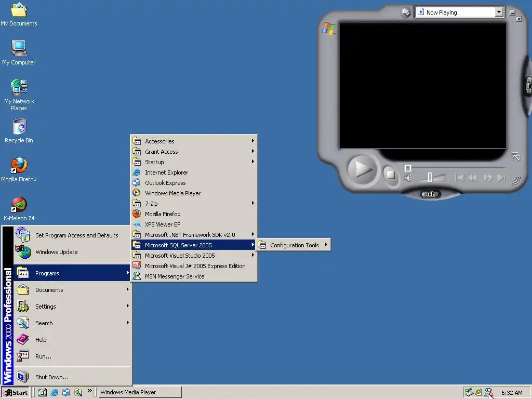Stop playback in Windows Media Player
The image size is (532, 399).
[x=391, y=175]
